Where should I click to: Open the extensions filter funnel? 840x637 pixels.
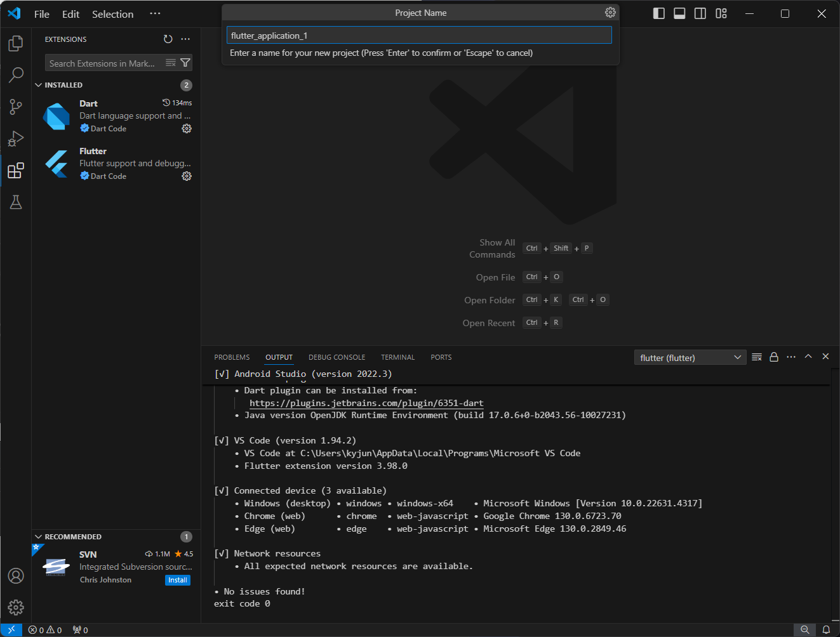click(185, 63)
